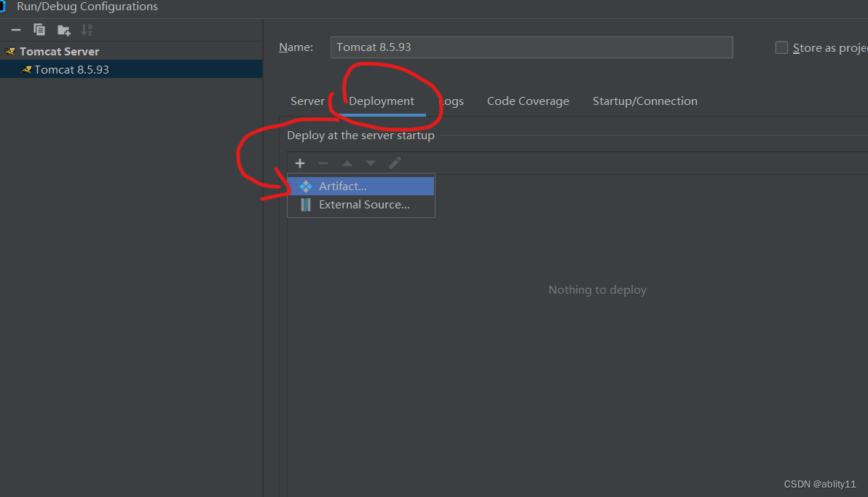
Task: Click the Tomcat 8.5.93 cat icon
Action: [26, 70]
